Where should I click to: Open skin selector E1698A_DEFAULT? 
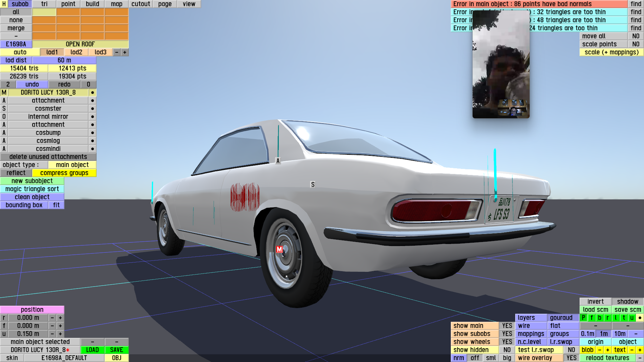64,358
